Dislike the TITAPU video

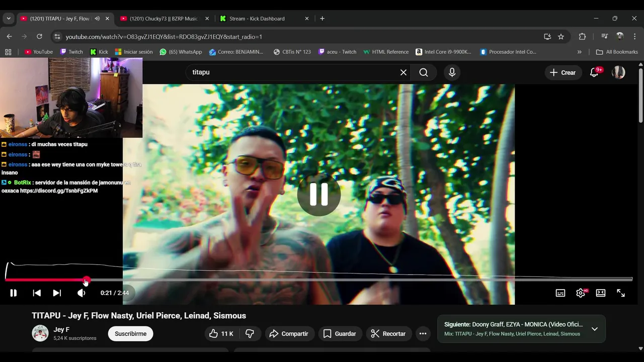click(250, 334)
